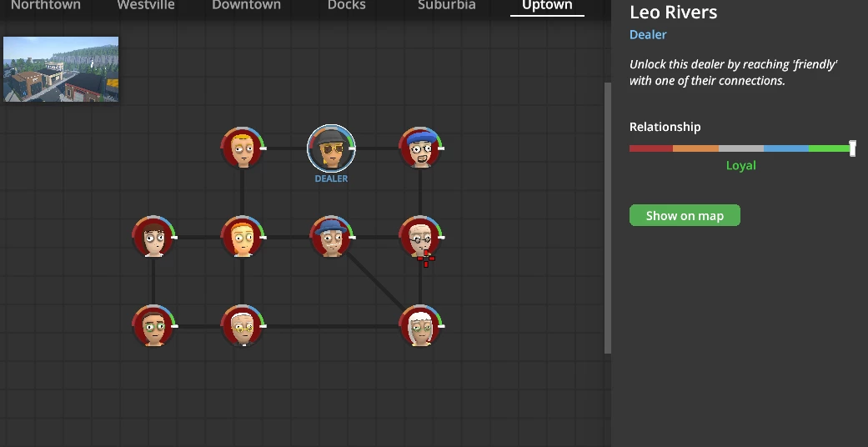Select blonde-haired contact left of the dealer
This screenshot has height=447, width=868.
[243, 148]
